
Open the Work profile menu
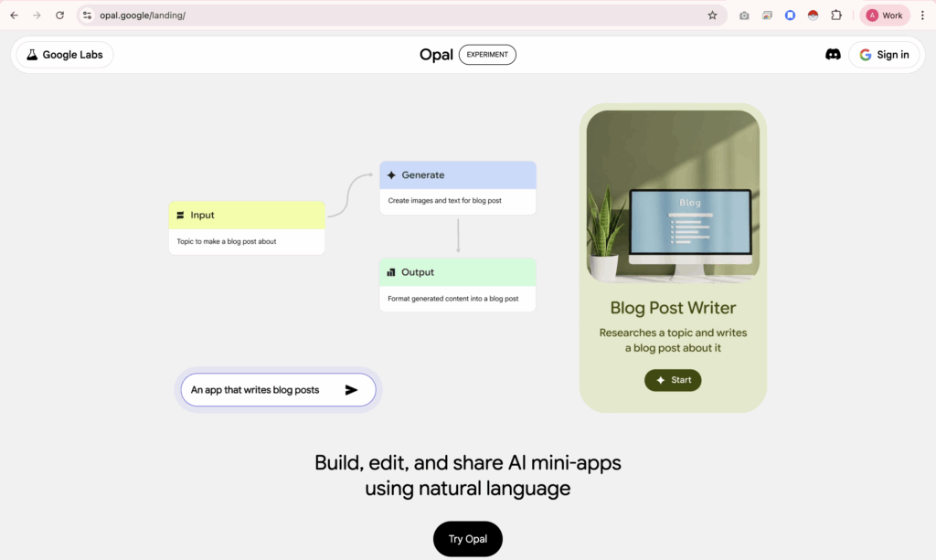click(x=883, y=15)
